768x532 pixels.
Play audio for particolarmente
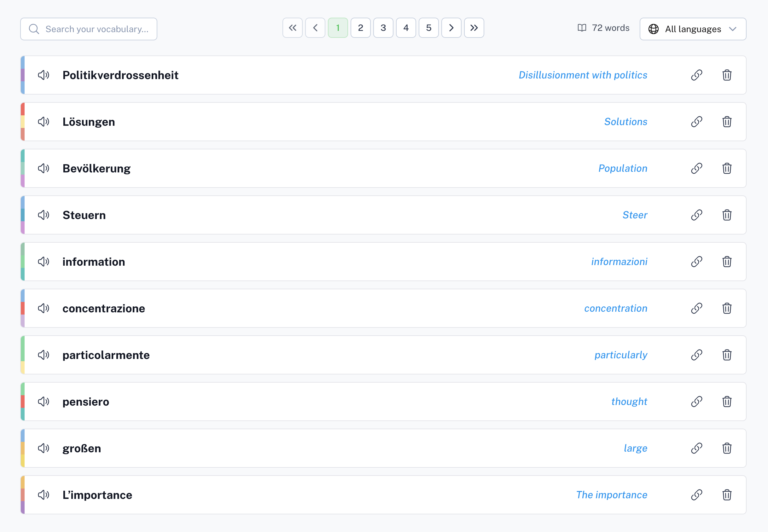pos(44,355)
